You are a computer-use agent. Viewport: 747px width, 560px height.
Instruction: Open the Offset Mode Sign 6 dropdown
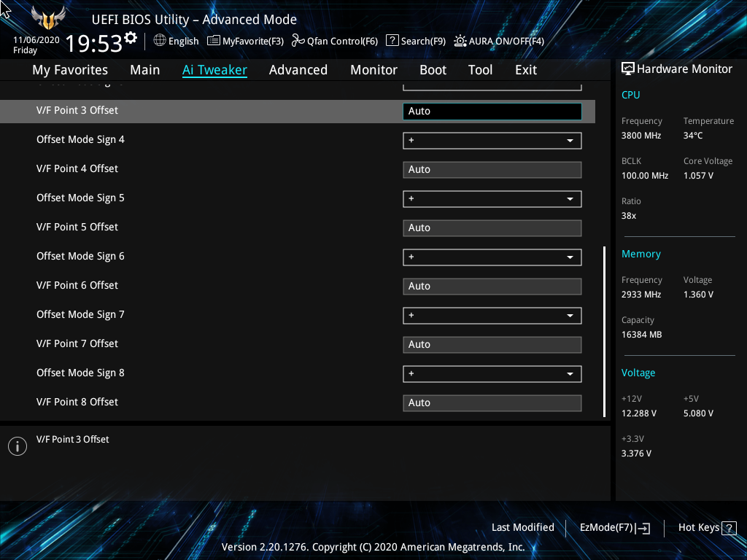click(x=492, y=257)
